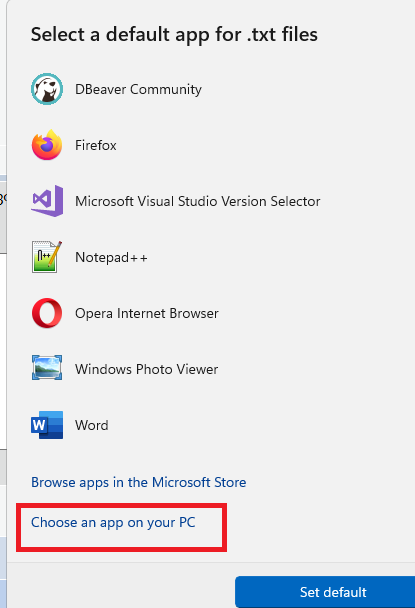Open Browse apps in the Microsoft Store
The image size is (415, 608).
pyautogui.click(x=138, y=482)
